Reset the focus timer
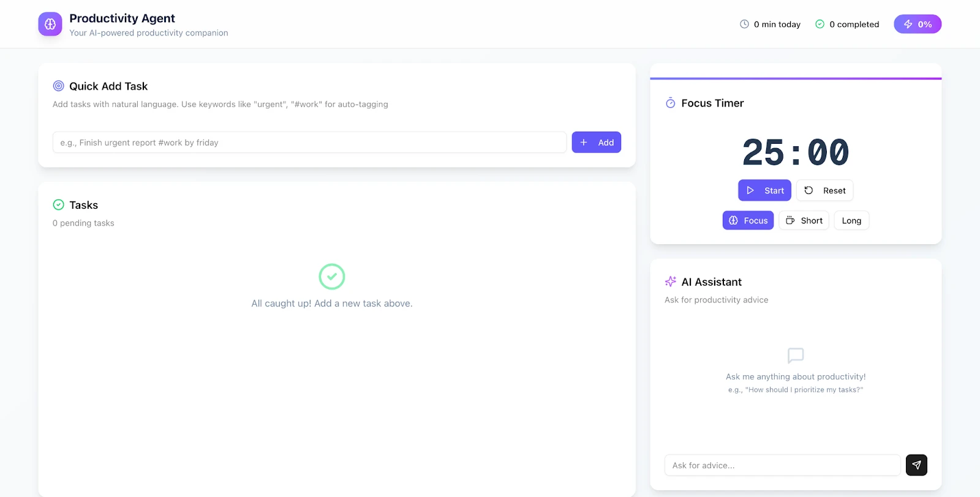Viewport: 980px width, 497px height. (824, 190)
